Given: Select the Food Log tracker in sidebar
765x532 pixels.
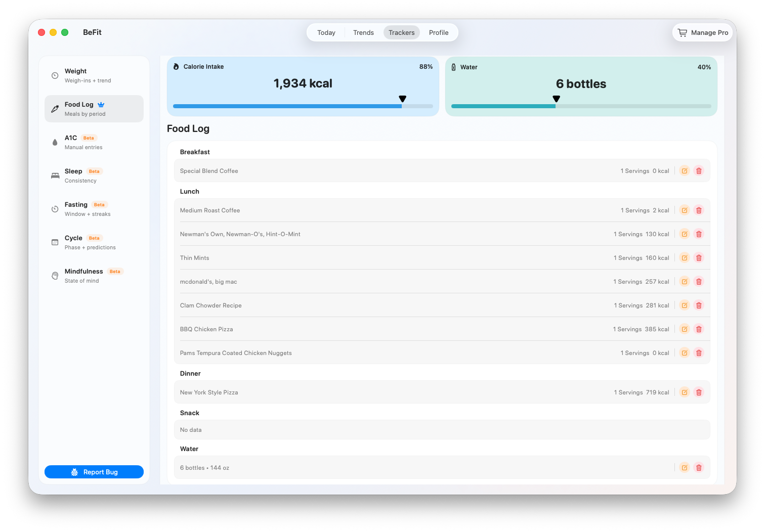Looking at the screenshot, I should coord(94,109).
